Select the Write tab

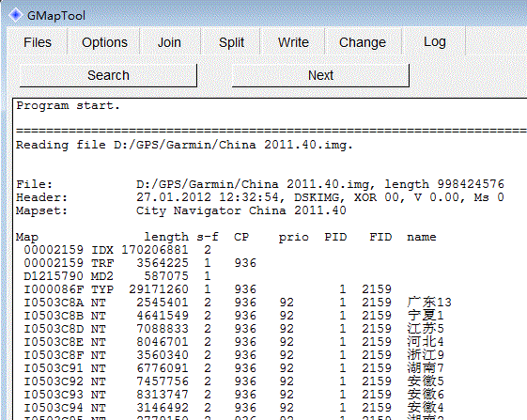[x=293, y=42]
